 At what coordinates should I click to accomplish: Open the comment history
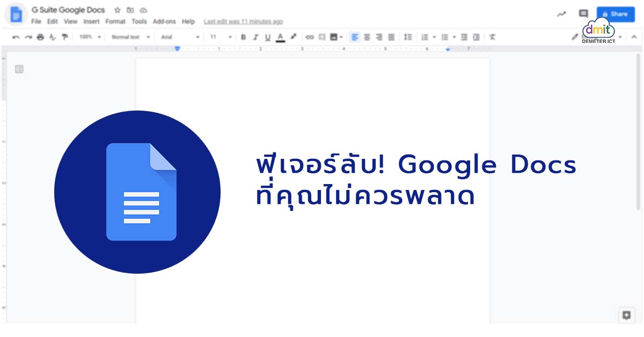click(x=583, y=14)
